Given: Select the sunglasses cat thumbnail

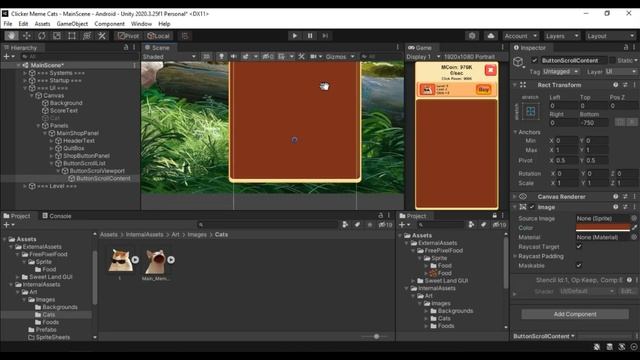Looking at the screenshot, I should [120, 260].
